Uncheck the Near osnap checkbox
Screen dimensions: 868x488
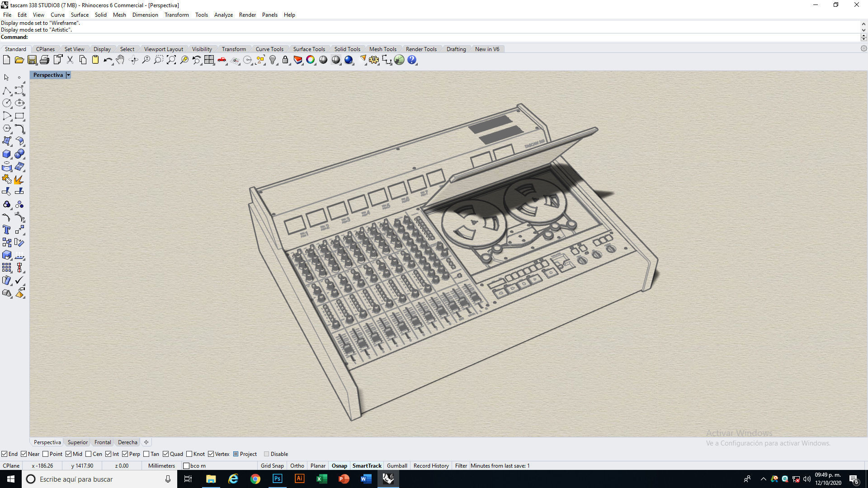[x=24, y=454]
